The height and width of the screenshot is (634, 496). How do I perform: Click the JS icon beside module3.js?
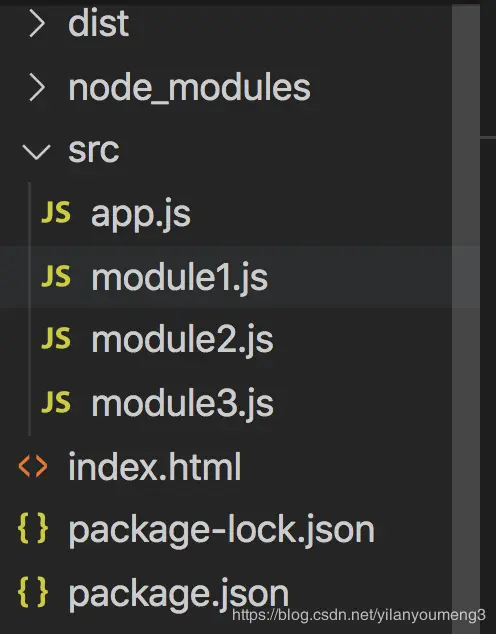point(56,402)
